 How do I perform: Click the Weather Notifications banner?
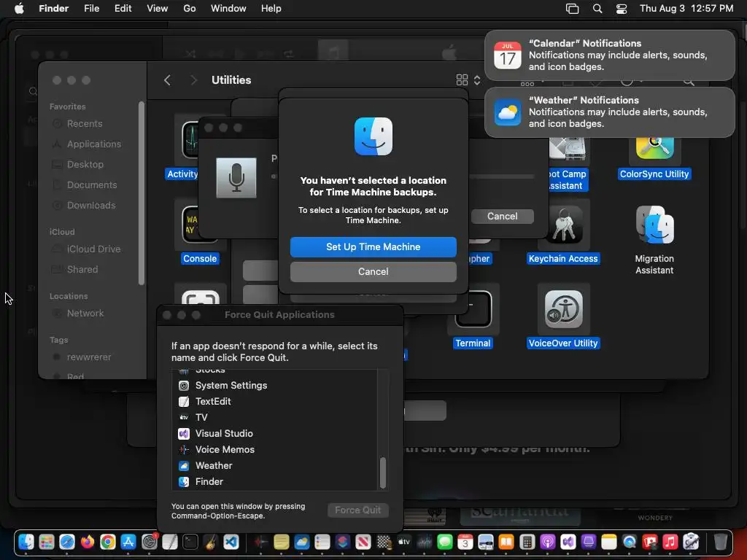click(609, 112)
